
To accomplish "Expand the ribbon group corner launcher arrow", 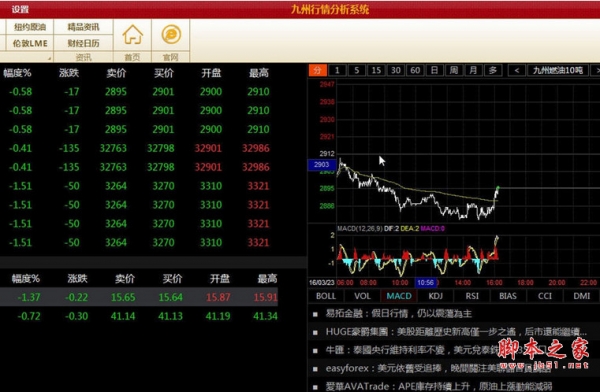I will (x=49, y=58).
